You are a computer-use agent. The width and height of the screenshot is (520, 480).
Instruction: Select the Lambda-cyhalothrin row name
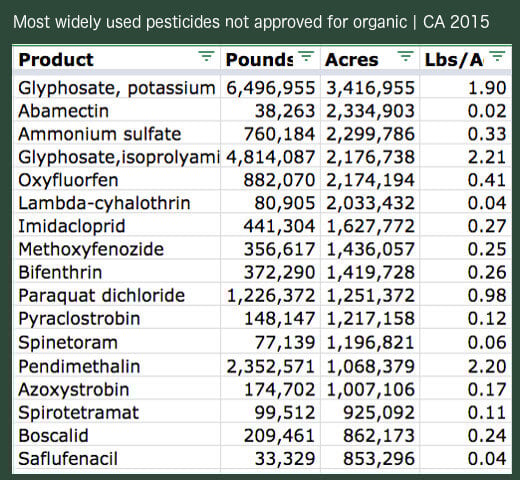[x=104, y=203]
